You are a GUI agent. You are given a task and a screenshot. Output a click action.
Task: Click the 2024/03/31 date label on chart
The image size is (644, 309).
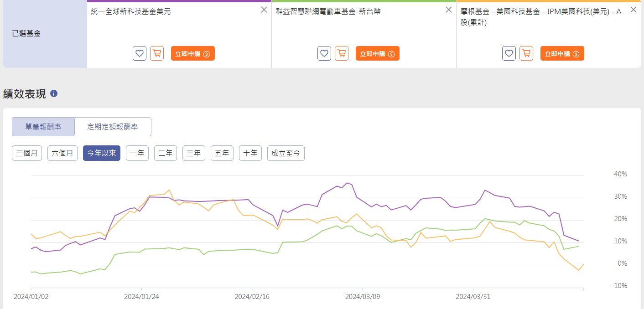[x=473, y=297]
